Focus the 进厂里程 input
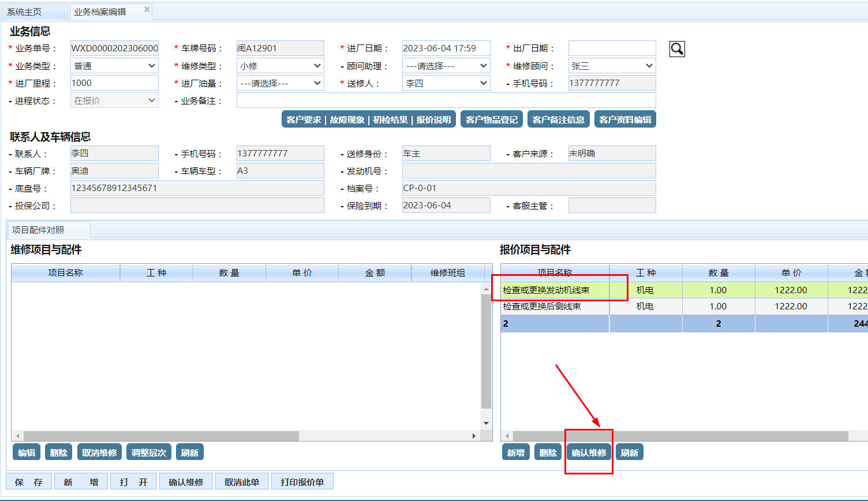 (x=114, y=83)
